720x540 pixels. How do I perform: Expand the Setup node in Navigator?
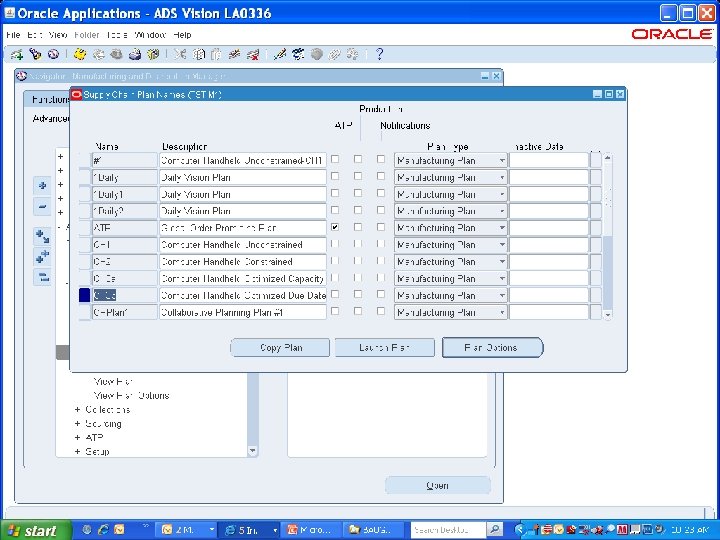point(77,452)
